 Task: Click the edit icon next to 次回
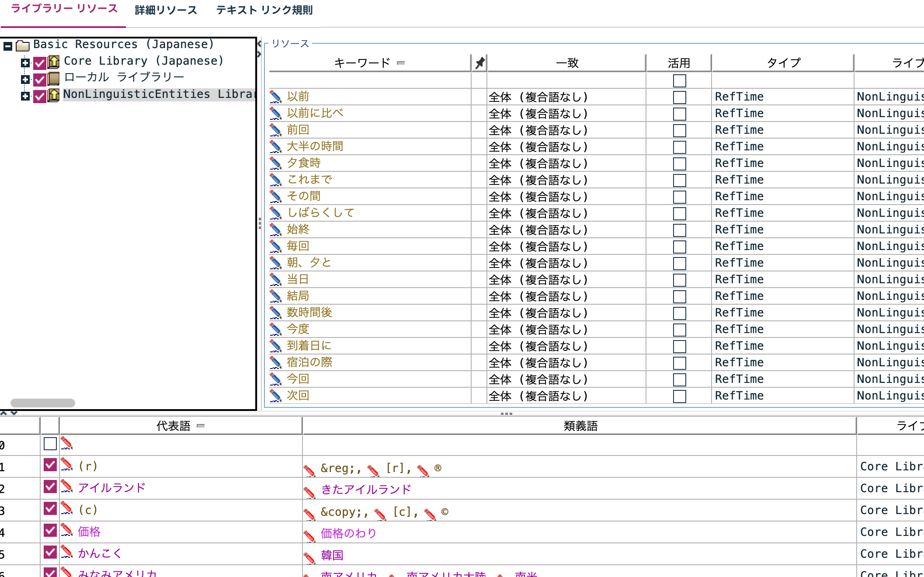(275, 396)
